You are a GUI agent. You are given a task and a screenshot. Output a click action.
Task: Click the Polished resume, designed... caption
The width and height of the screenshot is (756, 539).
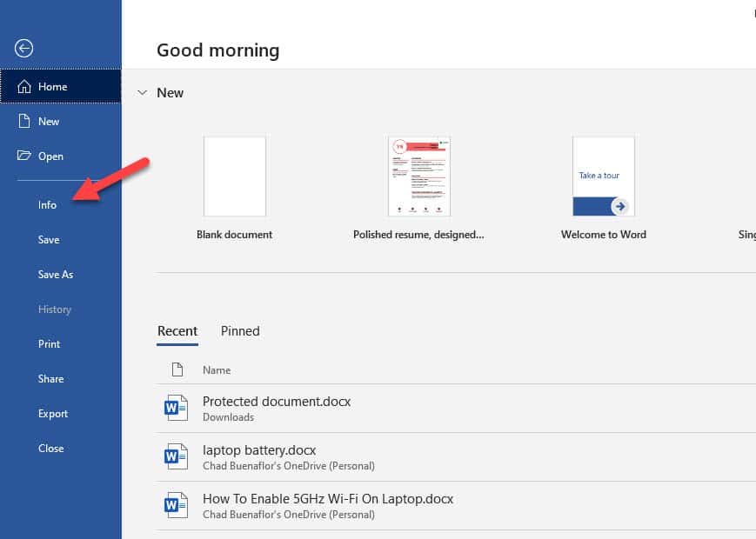(x=418, y=235)
